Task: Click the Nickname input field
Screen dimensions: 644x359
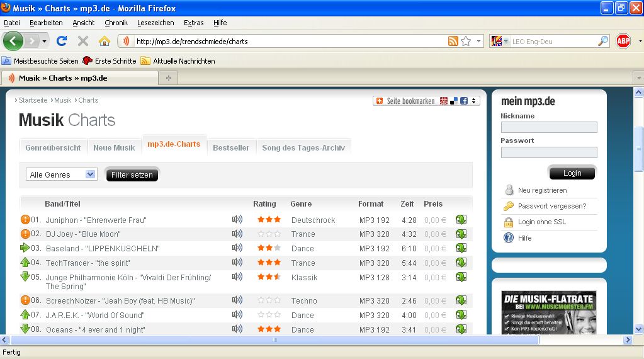Action: point(549,127)
